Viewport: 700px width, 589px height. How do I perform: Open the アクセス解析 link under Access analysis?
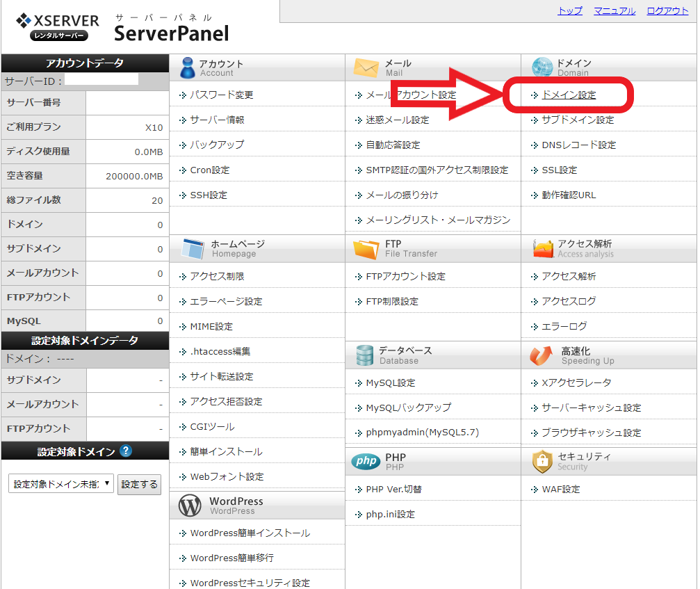[569, 276]
